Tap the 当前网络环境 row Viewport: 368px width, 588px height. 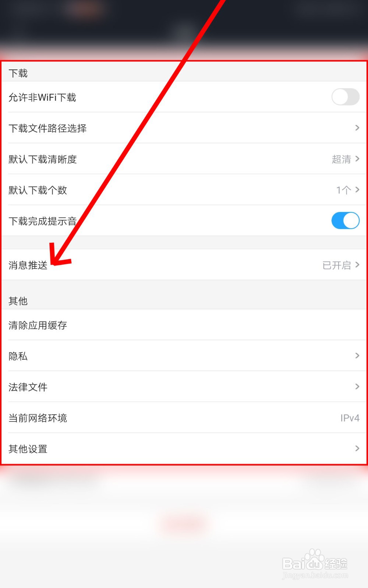click(x=184, y=417)
